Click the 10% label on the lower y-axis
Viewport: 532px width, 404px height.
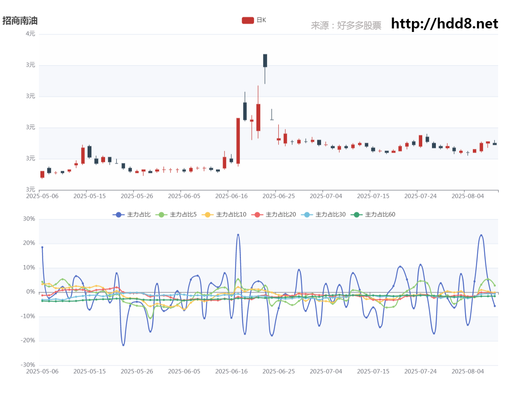[x=29, y=268]
